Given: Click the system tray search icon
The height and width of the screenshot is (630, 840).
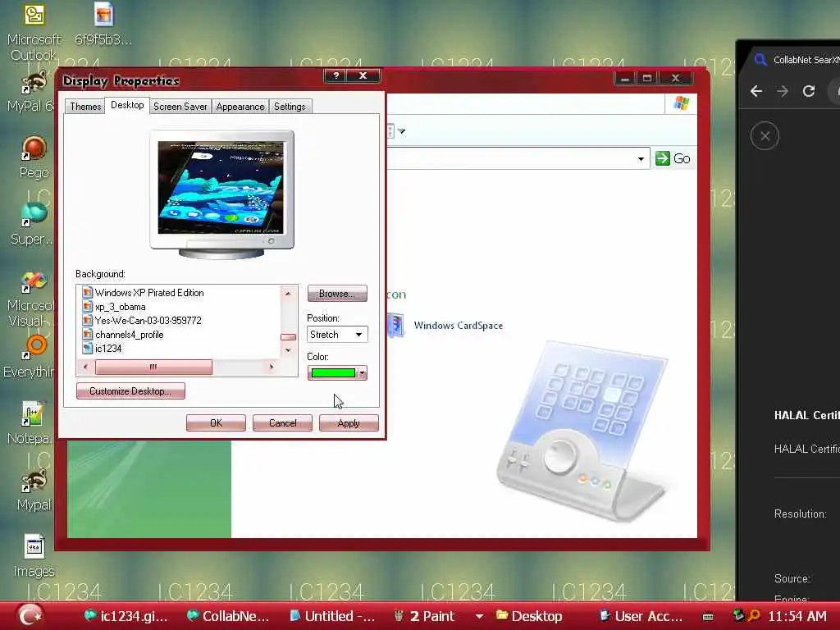Looking at the screenshot, I should click(x=755, y=615).
